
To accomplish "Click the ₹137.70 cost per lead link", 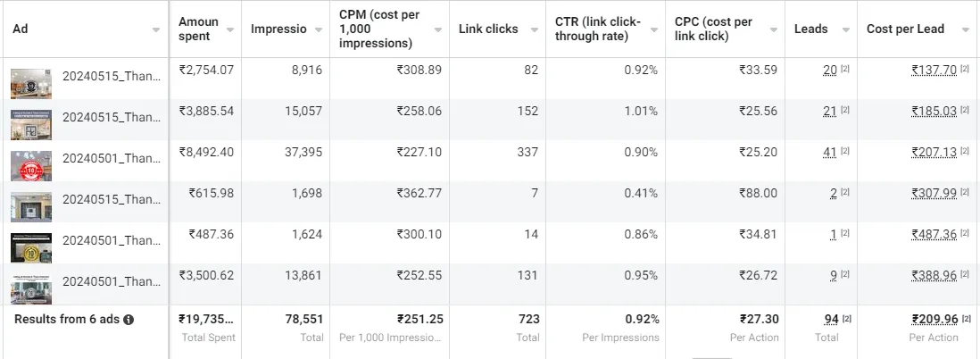I will (x=934, y=70).
